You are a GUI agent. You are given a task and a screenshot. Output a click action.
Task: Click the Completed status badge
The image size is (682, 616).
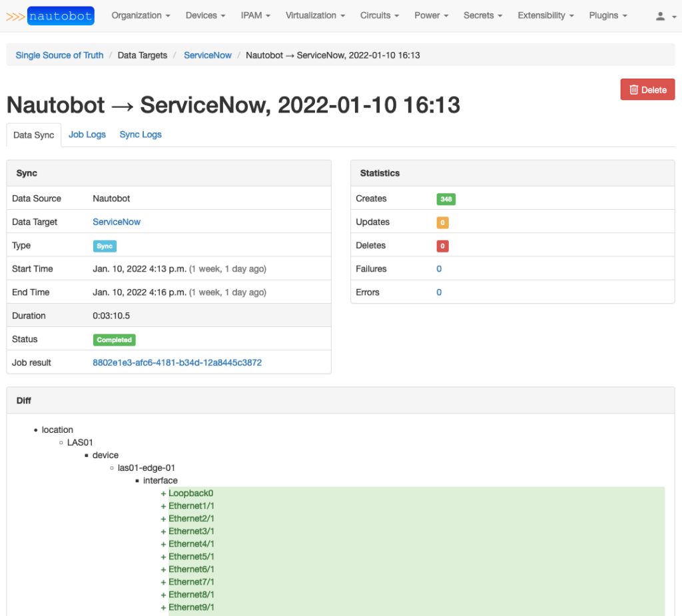[114, 340]
